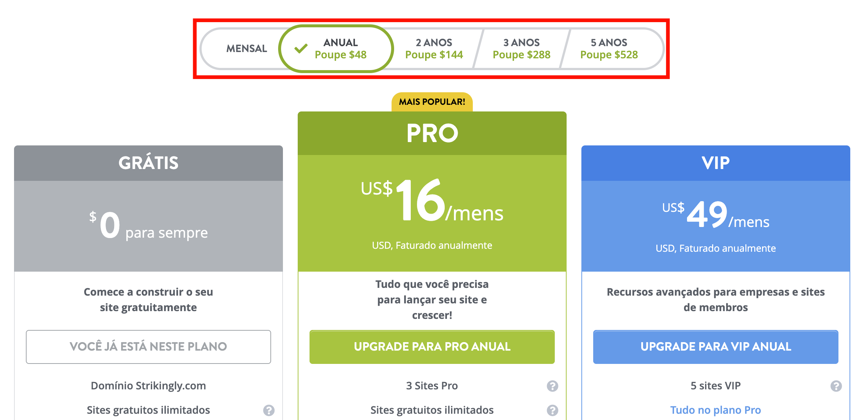868x420 pixels.
Task: Select the Mensal billing period
Action: point(246,48)
